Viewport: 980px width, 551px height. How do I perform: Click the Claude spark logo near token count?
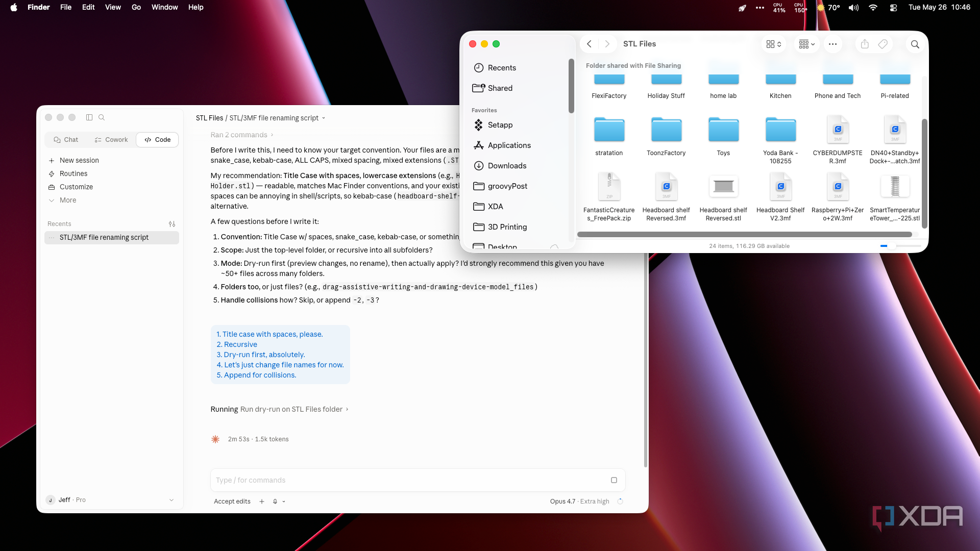(215, 439)
